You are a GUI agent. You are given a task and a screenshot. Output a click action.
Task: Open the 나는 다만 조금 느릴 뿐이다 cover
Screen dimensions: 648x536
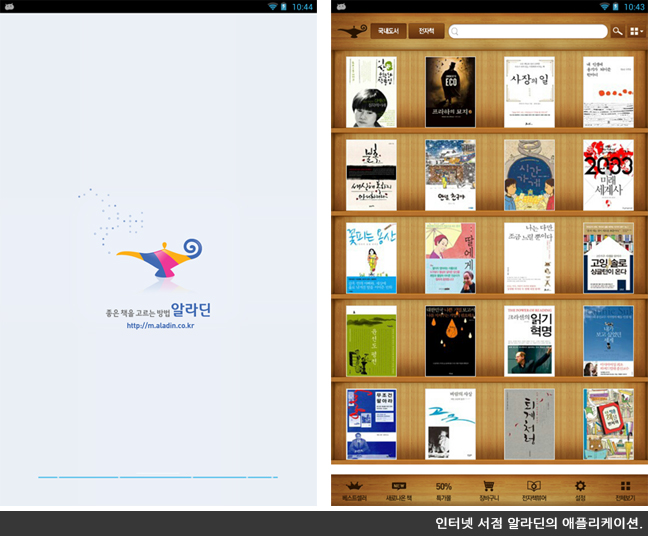tap(529, 258)
